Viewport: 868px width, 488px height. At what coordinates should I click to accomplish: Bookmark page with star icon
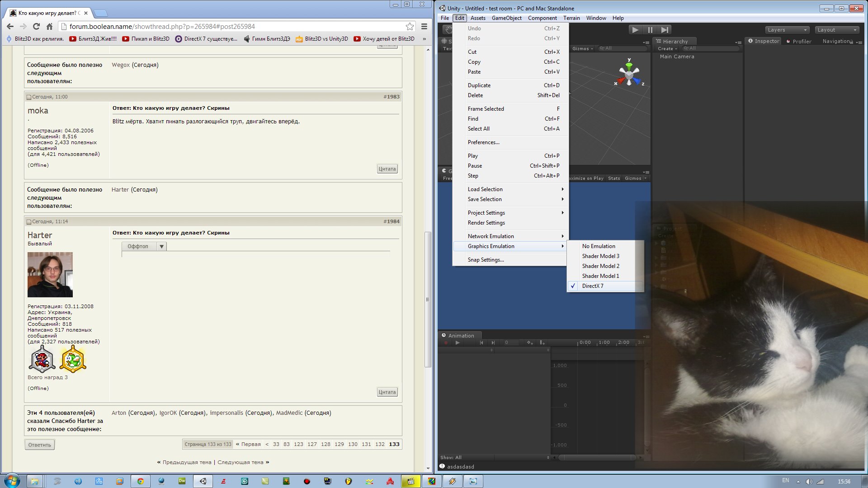coord(410,26)
